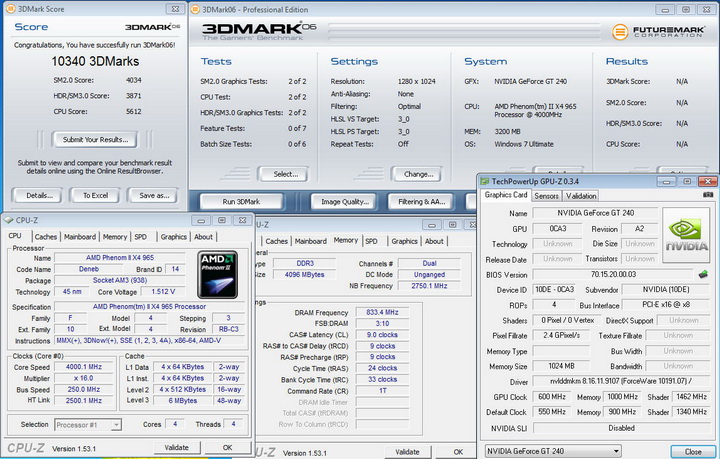Click the GPU-Z screenshot camera icon

tap(708, 195)
